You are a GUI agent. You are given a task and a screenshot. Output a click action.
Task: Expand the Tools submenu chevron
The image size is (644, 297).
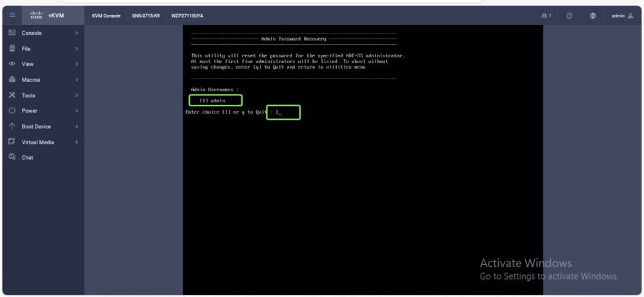coord(76,95)
